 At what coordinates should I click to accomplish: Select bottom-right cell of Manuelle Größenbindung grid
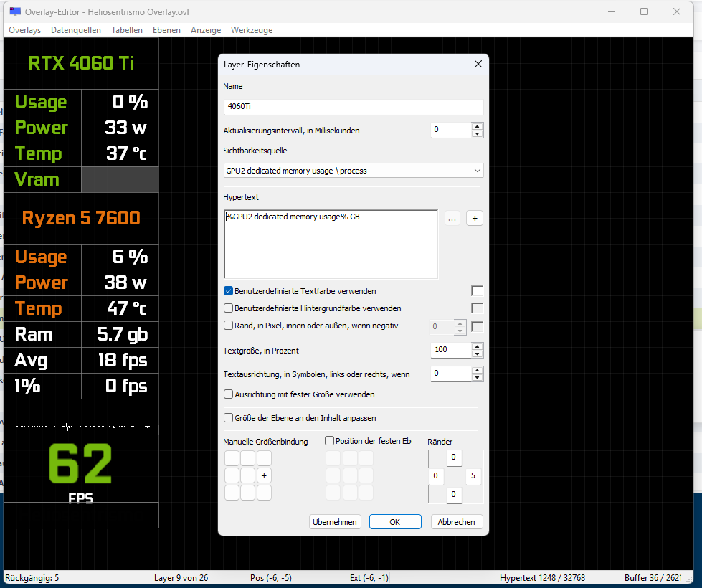pos(264,493)
